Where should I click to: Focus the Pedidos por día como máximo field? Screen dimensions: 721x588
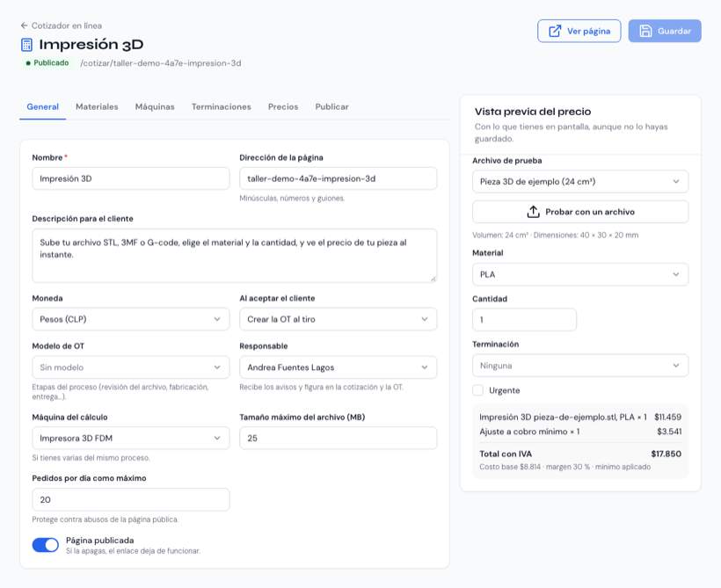[x=131, y=500]
